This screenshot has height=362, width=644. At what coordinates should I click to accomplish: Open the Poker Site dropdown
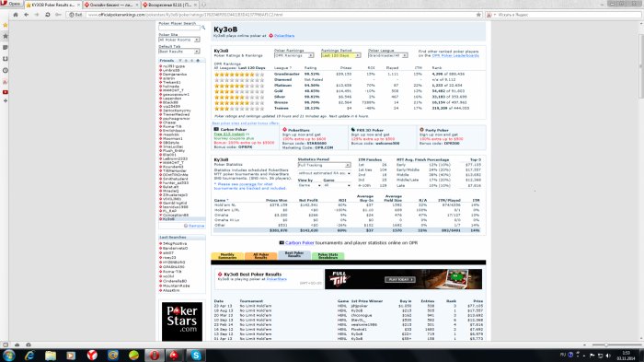pyautogui.click(x=179, y=40)
